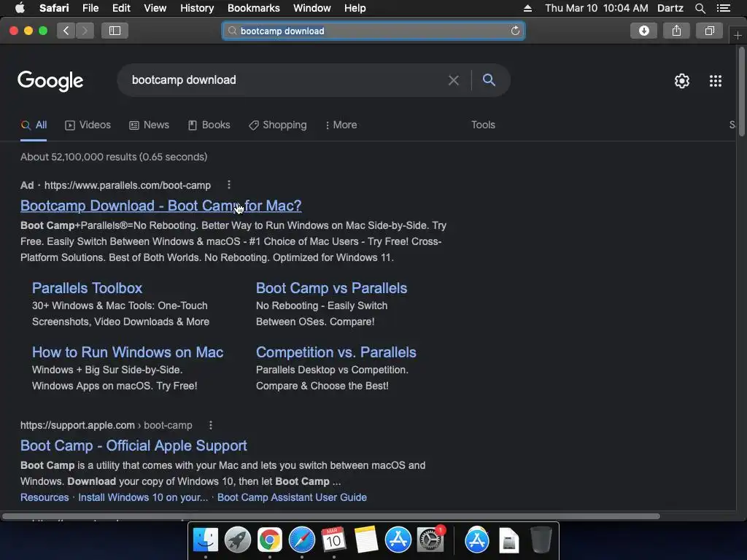Open the Share button in Safari toolbar
The width and height of the screenshot is (747, 560).
coord(676,31)
